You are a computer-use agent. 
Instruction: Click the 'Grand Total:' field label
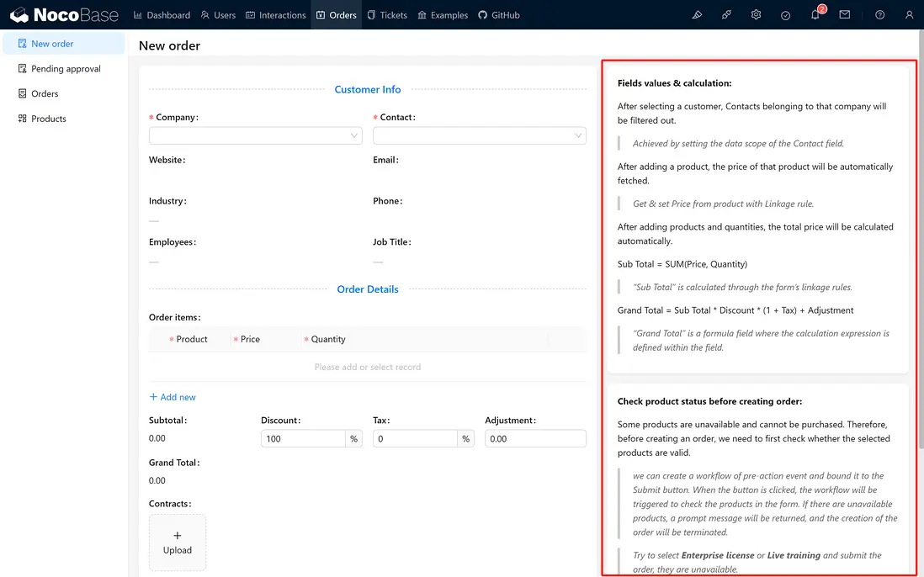click(174, 463)
